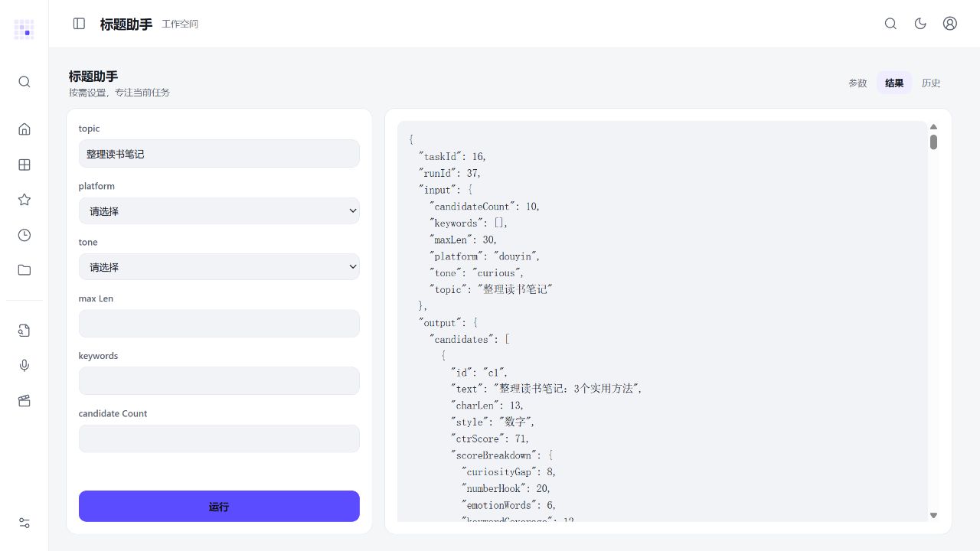Switch to the 参数 tab

point(857,83)
